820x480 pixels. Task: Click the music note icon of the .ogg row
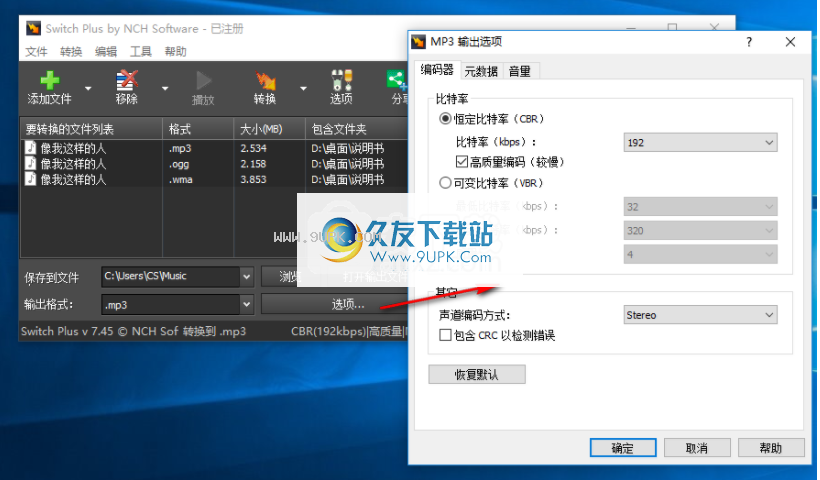pos(31,164)
